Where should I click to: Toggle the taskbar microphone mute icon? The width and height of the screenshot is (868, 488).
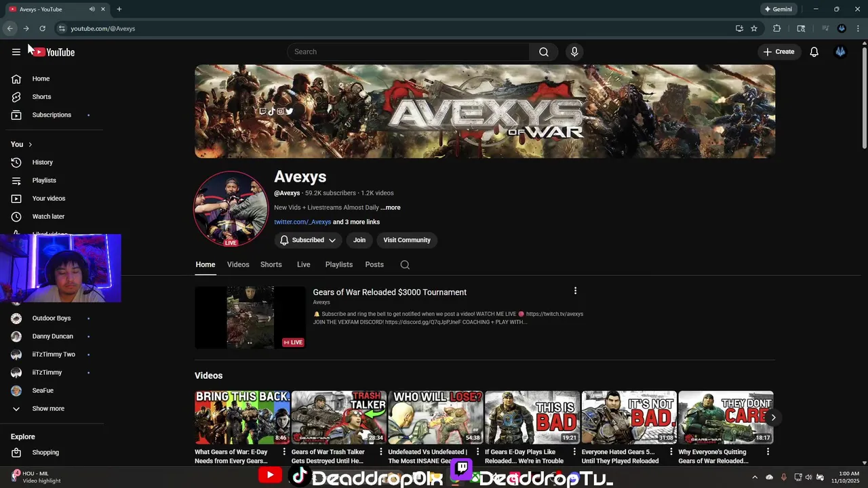click(784, 477)
